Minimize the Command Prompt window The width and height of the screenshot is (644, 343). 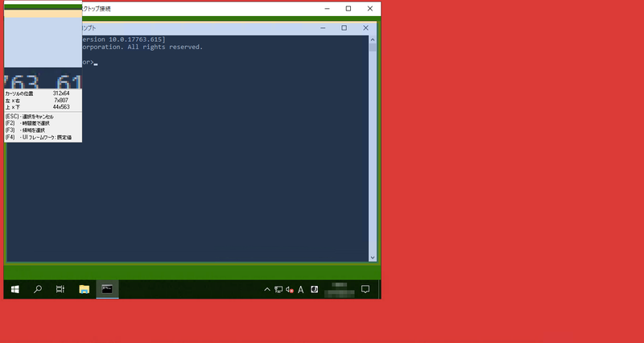pyautogui.click(x=323, y=28)
